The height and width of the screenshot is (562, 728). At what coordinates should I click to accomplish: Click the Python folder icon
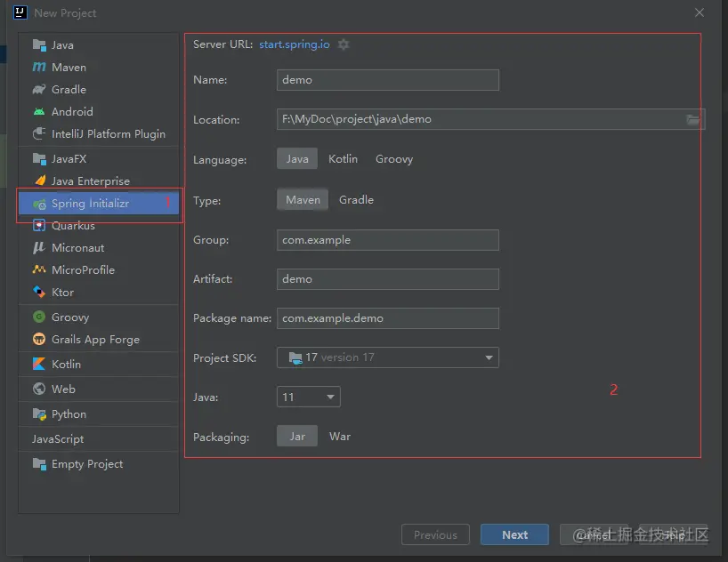tap(39, 414)
